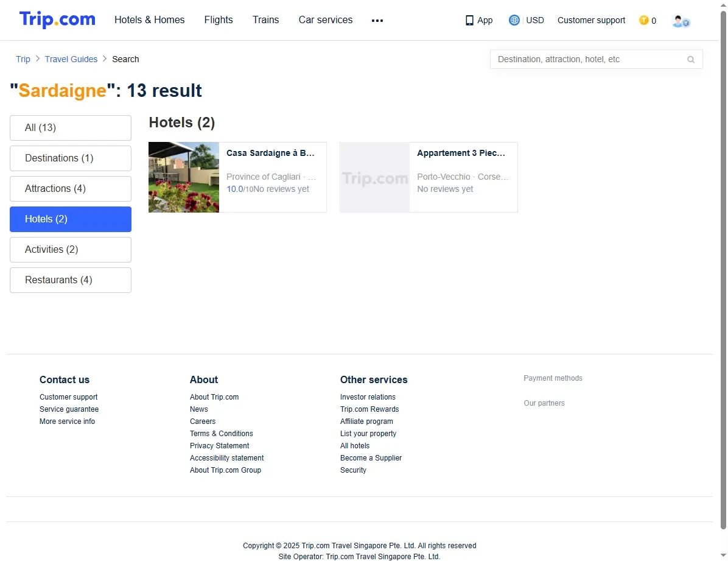The height and width of the screenshot is (561, 728).
Task: Open Careers link
Action: (203, 421)
